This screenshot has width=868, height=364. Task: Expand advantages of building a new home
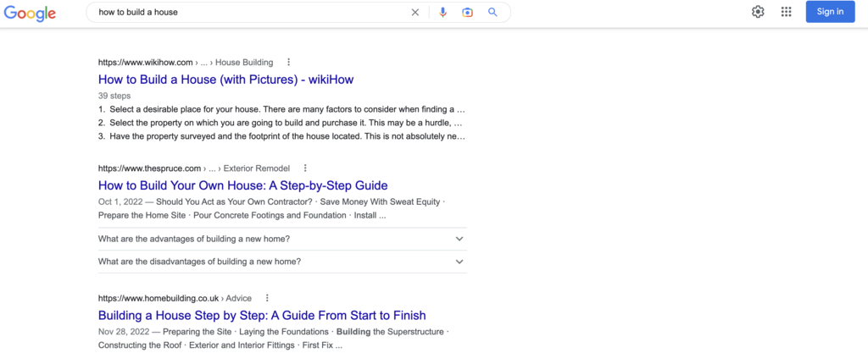pos(281,239)
